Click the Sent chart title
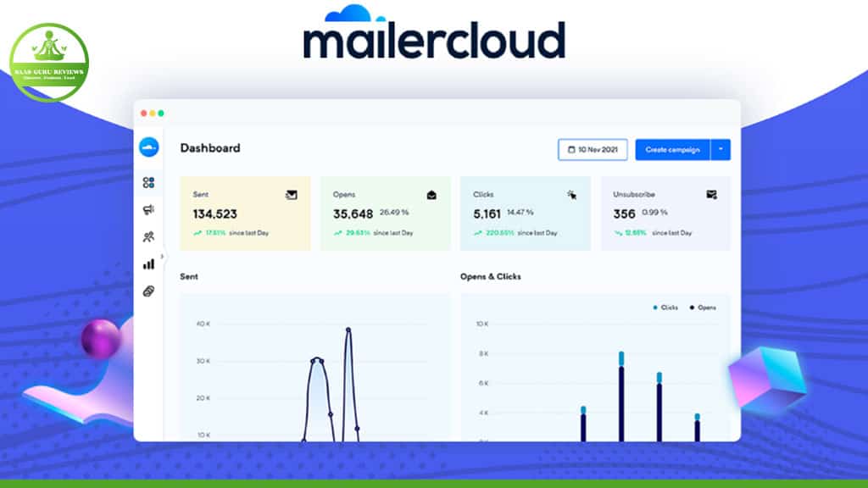868x488 pixels. pyautogui.click(x=189, y=277)
